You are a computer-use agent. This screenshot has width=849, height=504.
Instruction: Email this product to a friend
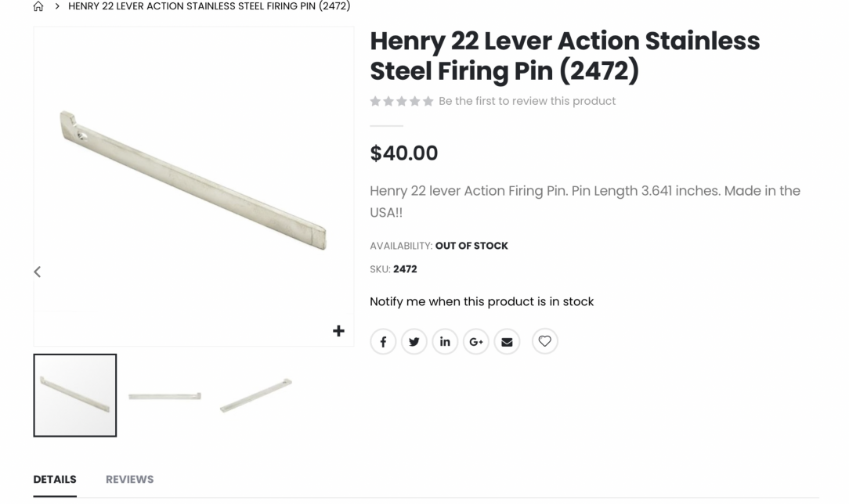[507, 341]
